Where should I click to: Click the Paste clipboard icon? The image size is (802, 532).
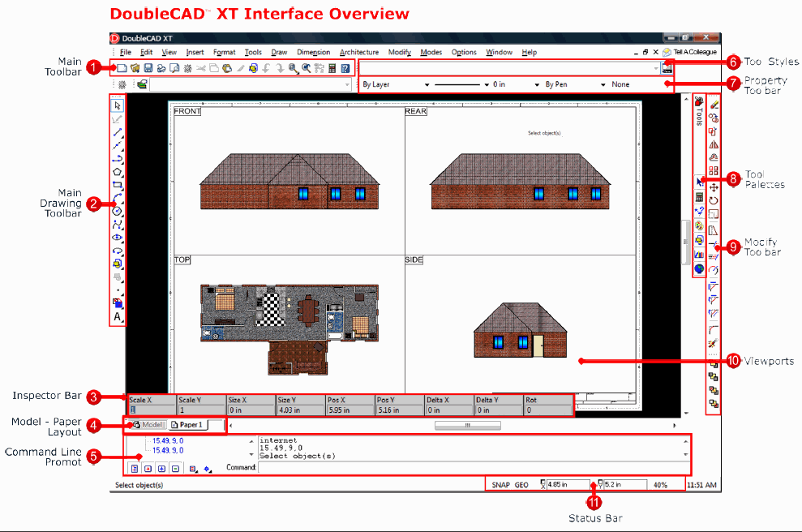[227, 68]
